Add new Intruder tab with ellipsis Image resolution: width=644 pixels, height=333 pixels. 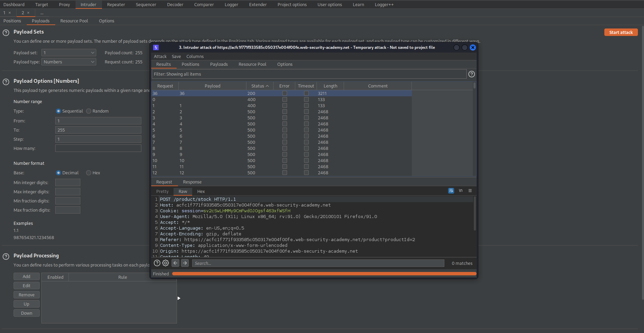(42, 13)
